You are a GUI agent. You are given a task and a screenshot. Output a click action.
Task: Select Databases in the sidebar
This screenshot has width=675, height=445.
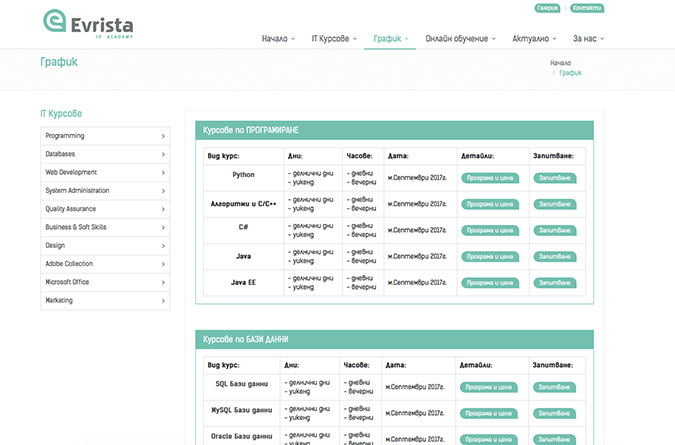click(105, 154)
